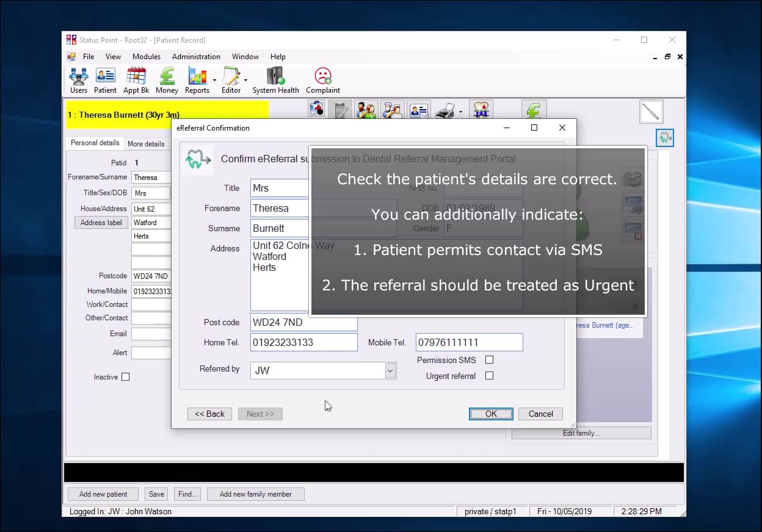This screenshot has height=532, width=762.
Task: Expand the Referred by JW dropdown
Action: click(390, 370)
